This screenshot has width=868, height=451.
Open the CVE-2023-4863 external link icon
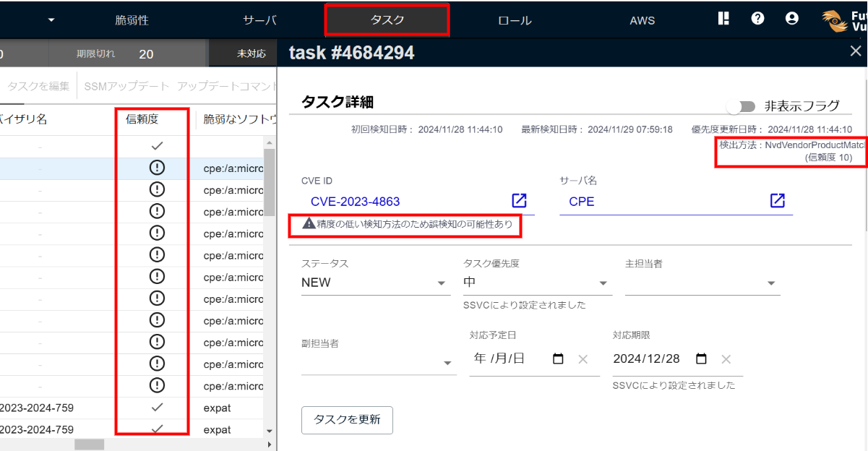[x=519, y=201]
